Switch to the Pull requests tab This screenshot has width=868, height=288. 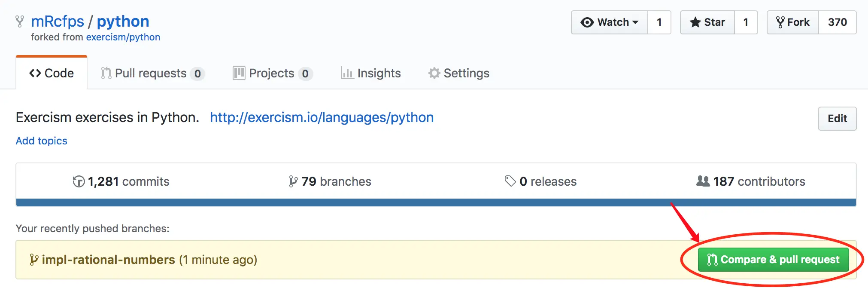coord(151,74)
